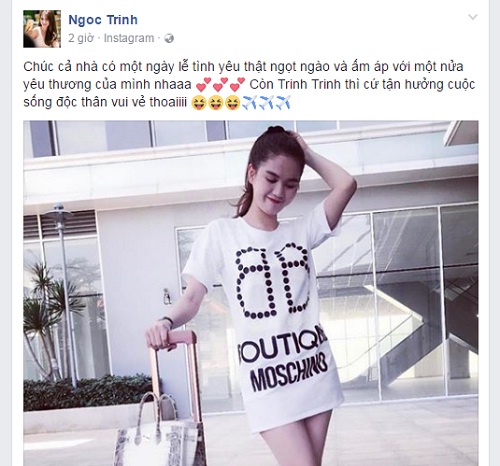Click the Ngoc Trinh name link
This screenshot has height=466, width=500.
click(x=103, y=20)
